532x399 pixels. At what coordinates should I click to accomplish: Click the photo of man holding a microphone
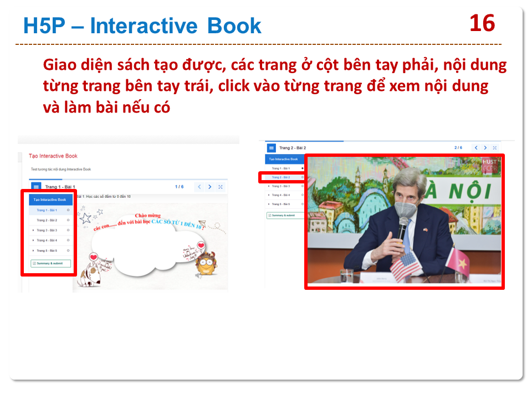[404, 222]
